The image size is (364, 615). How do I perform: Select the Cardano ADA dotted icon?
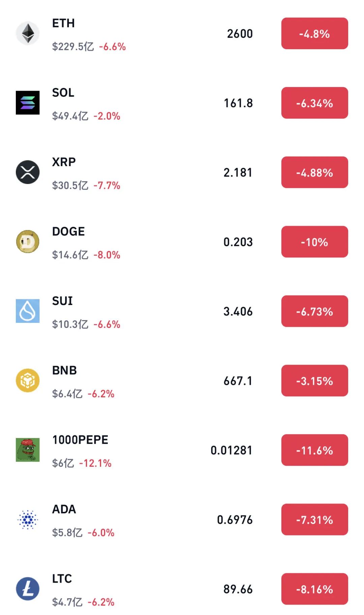(x=28, y=519)
